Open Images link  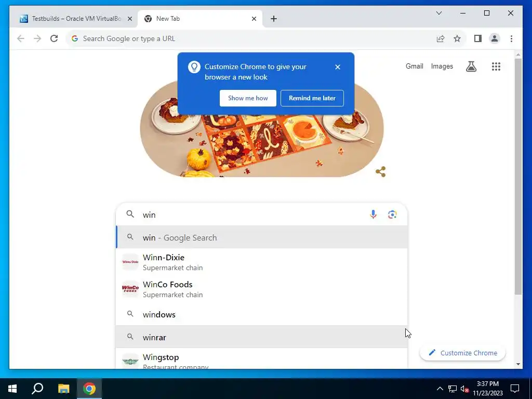442,66
